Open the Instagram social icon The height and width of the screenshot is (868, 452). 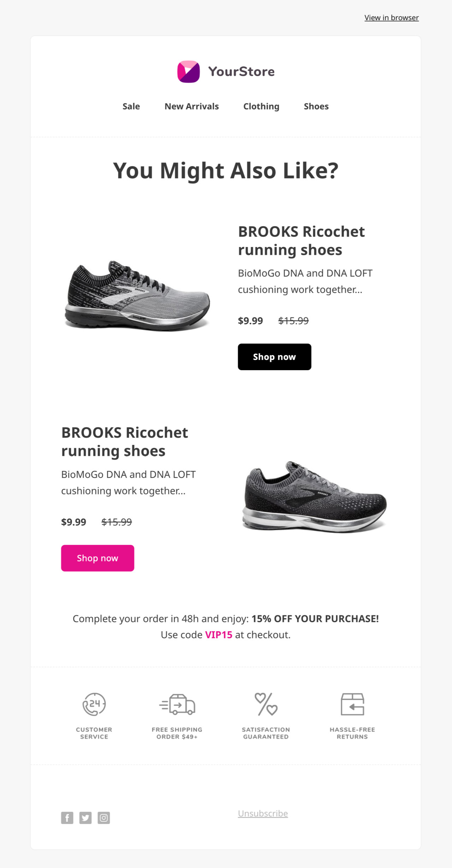104,818
